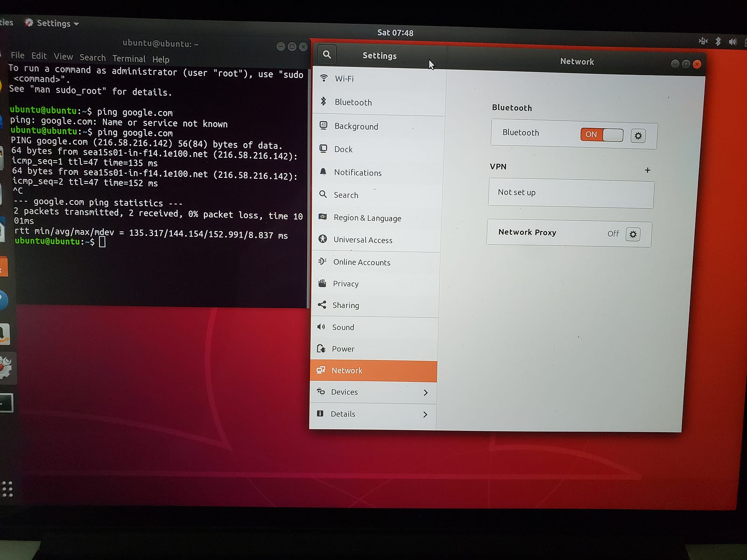Select Power label in sidebar

coord(343,349)
